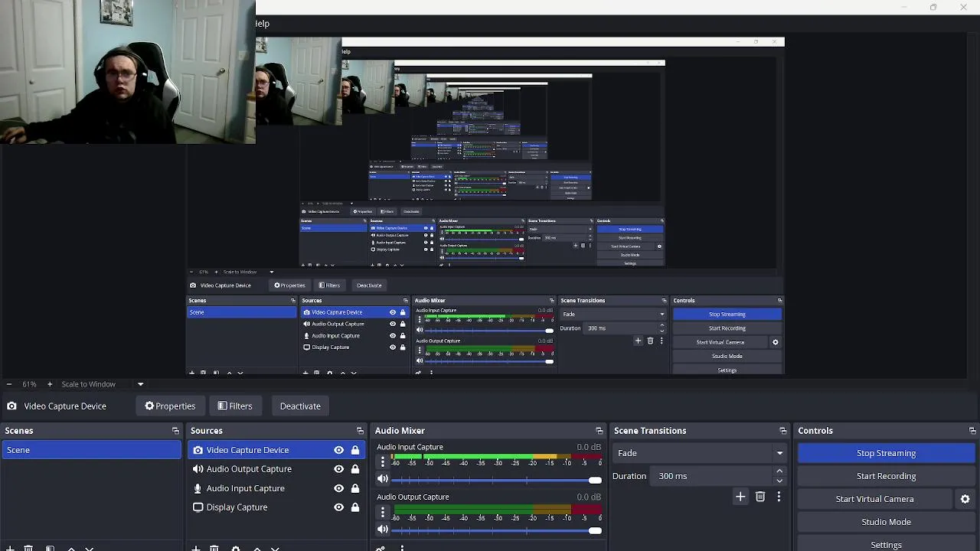Screen dimensions: 980x551
Task: Click the gear icon mirrored in the preview's Controls panel
Action: 775,342
